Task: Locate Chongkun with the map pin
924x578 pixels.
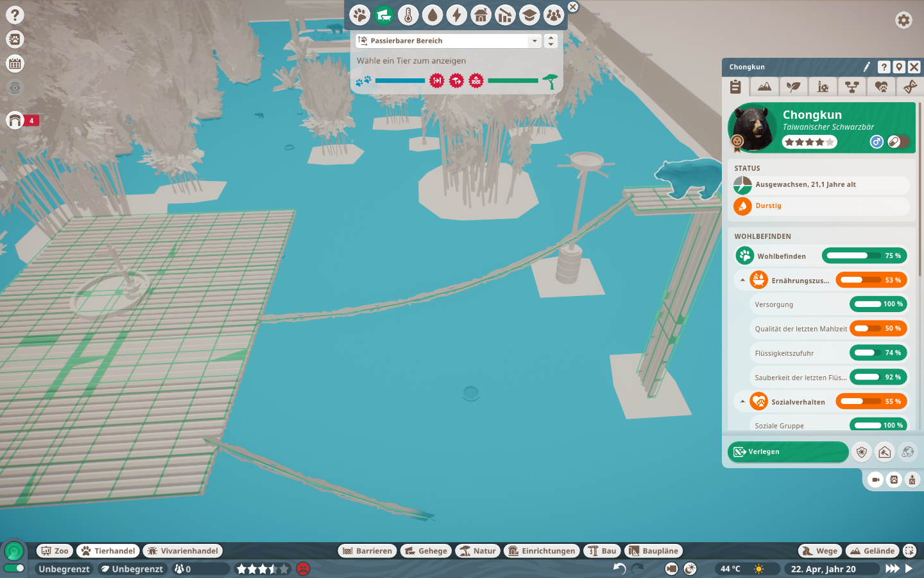Action: coord(900,67)
